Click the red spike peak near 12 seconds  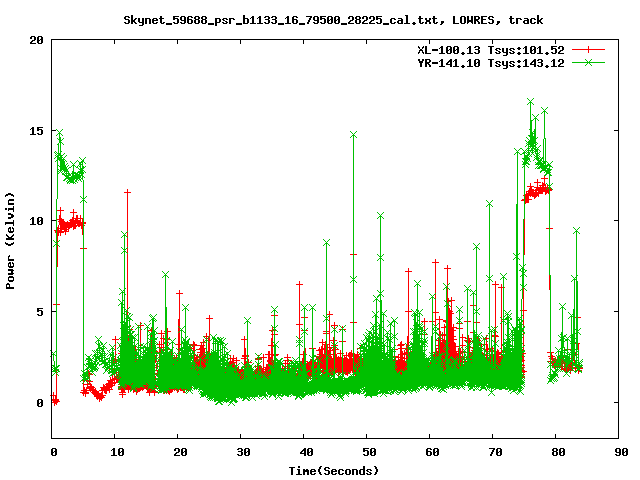tap(127, 191)
